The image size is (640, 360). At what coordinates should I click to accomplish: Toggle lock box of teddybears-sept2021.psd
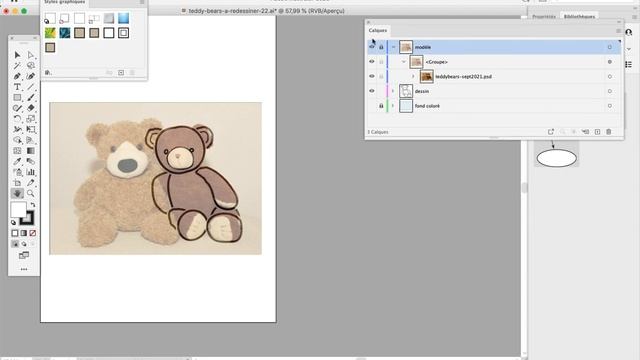tap(381, 76)
